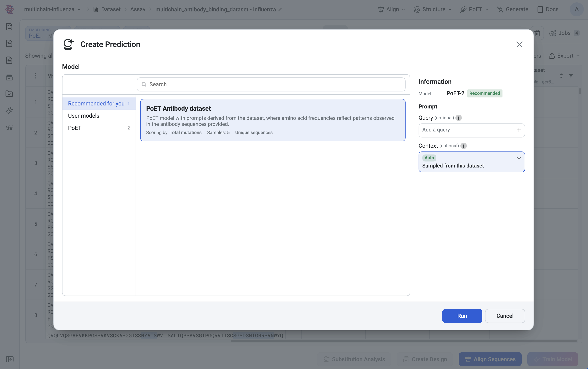Click the Align Sequences button
Viewport: 588px width, 369px height.
pyautogui.click(x=490, y=359)
